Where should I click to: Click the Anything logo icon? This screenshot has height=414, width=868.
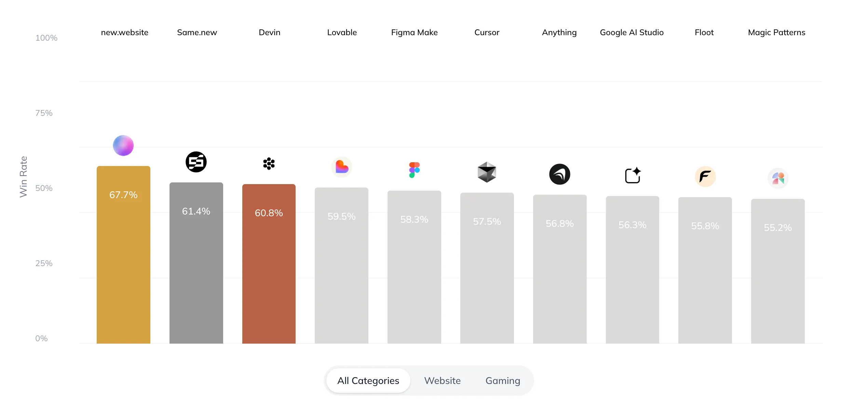tap(559, 174)
